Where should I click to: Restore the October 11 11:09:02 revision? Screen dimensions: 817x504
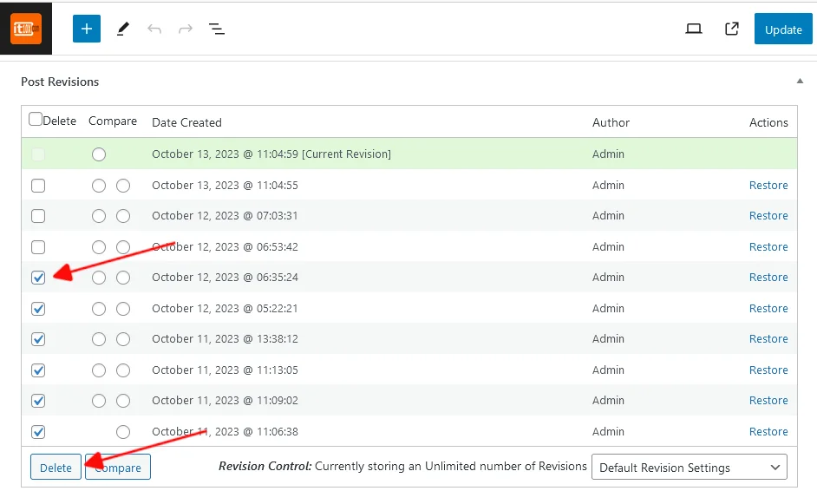(x=768, y=400)
